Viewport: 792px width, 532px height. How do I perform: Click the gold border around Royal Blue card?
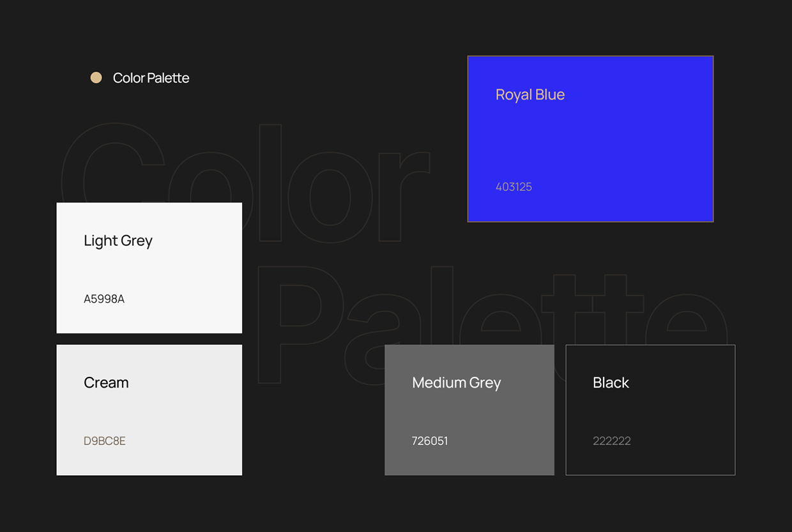point(590,56)
